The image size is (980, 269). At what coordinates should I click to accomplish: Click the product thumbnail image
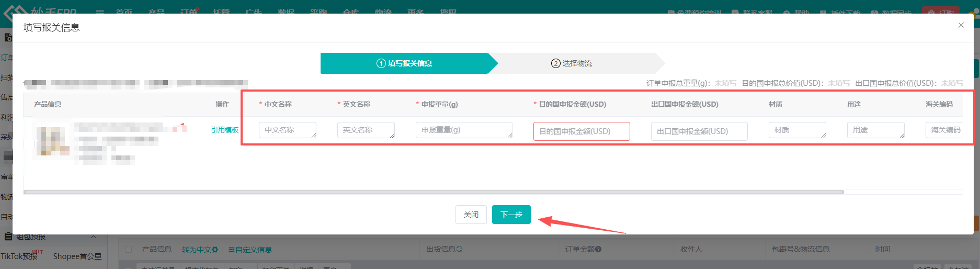pos(52,140)
